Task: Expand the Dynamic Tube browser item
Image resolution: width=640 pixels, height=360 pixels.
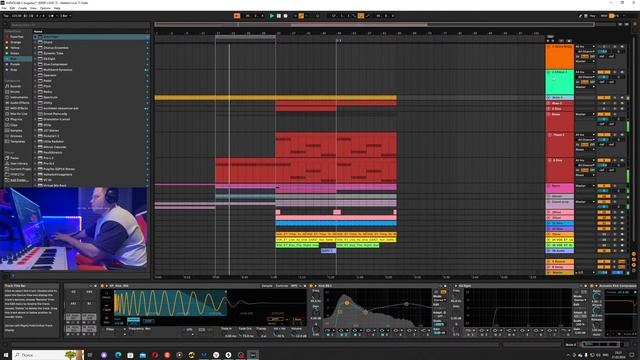Action: point(36,53)
